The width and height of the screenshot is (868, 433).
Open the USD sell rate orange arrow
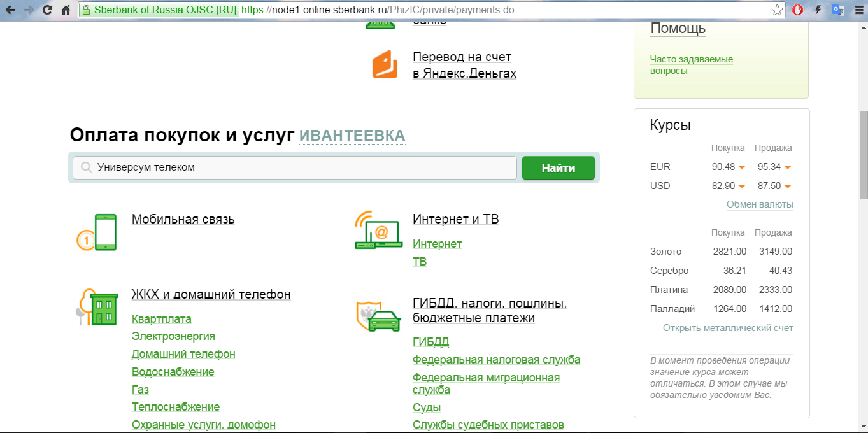click(788, 187)
